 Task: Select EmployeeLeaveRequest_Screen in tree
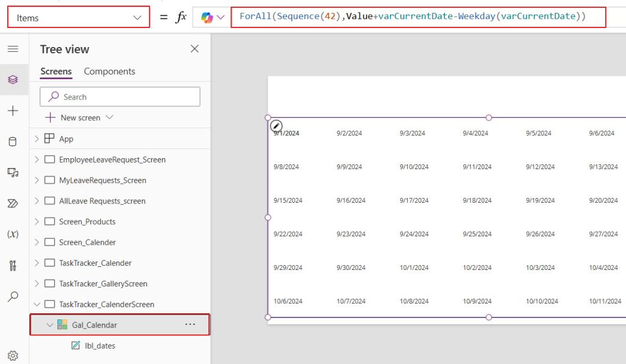[112, 159]
